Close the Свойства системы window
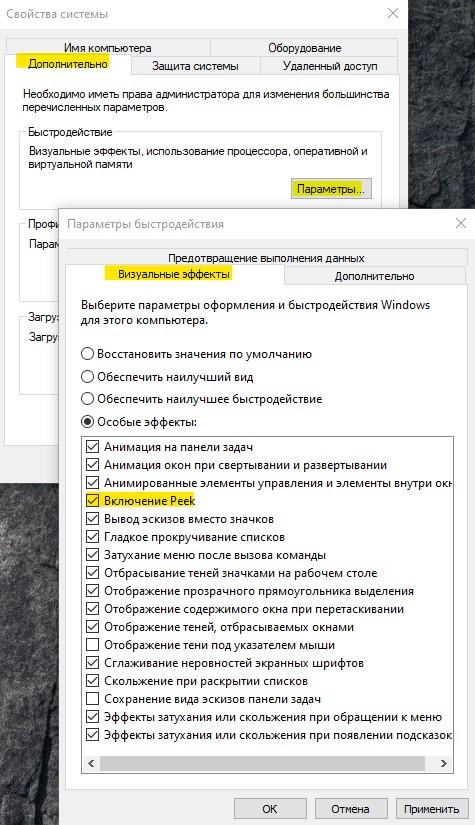The image size is (475, 825). [x=392, y=13]
